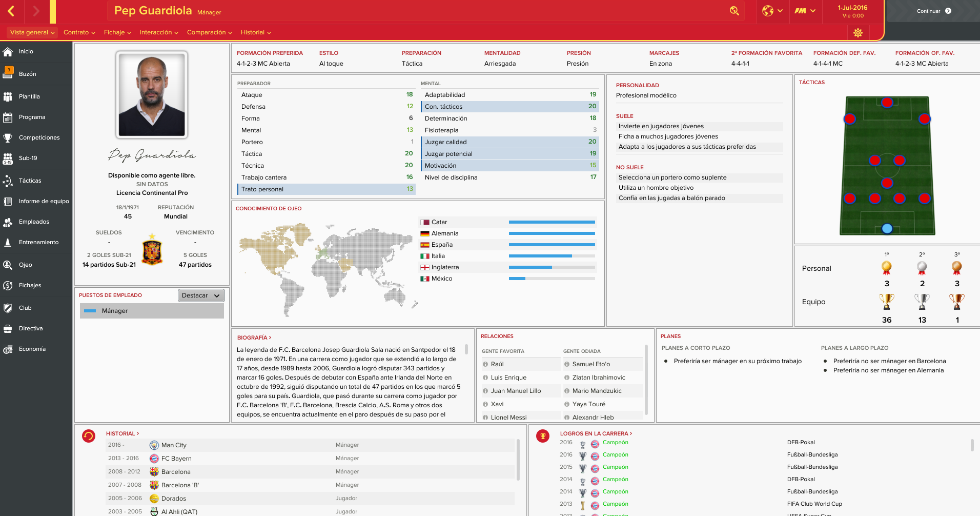Image resolution: width=980 pixels, height=516 pixels.
Task: Open Sub-19 team icon
Action: [8, 158]
